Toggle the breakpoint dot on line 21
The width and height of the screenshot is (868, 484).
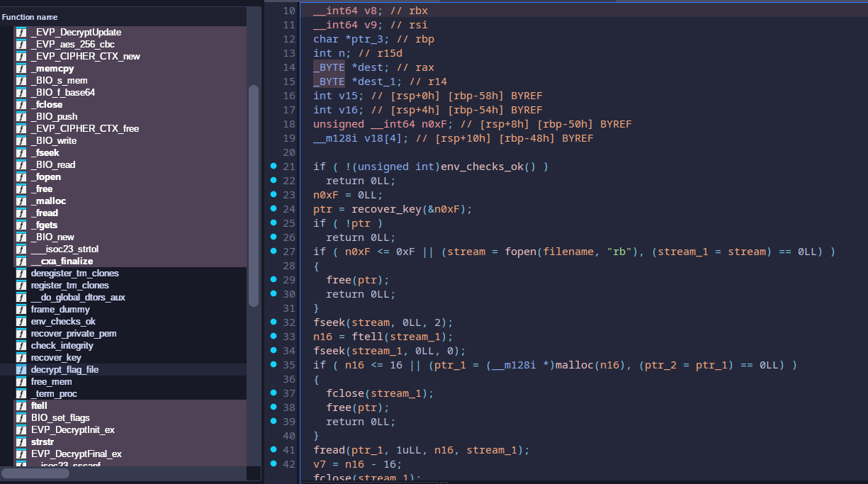pos(274,167)
